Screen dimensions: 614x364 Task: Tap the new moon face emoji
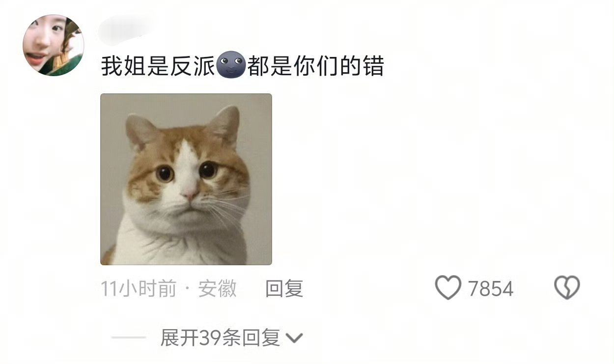click(231, 66)
